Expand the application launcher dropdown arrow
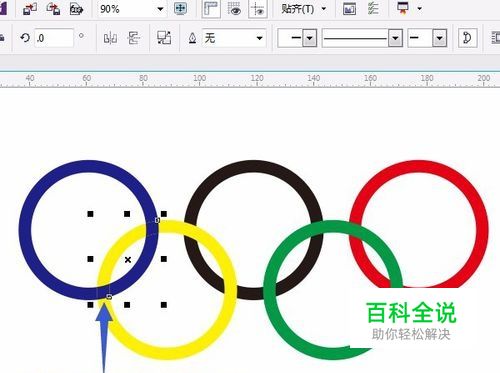 (x=420, y=9)
